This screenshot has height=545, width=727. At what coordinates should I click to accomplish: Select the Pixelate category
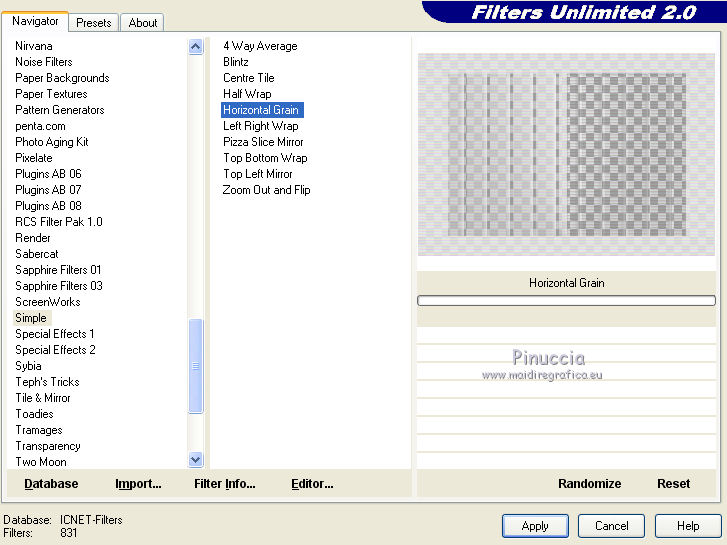point(34,158)
